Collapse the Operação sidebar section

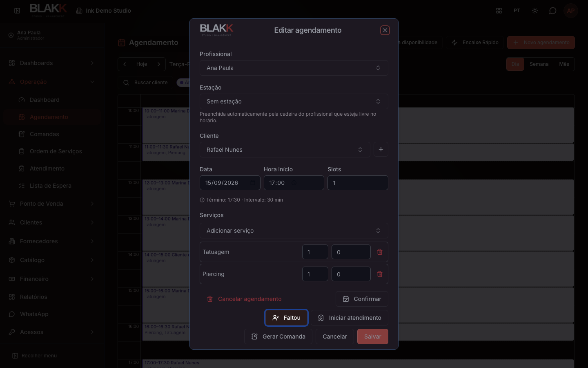coord(51,82)
